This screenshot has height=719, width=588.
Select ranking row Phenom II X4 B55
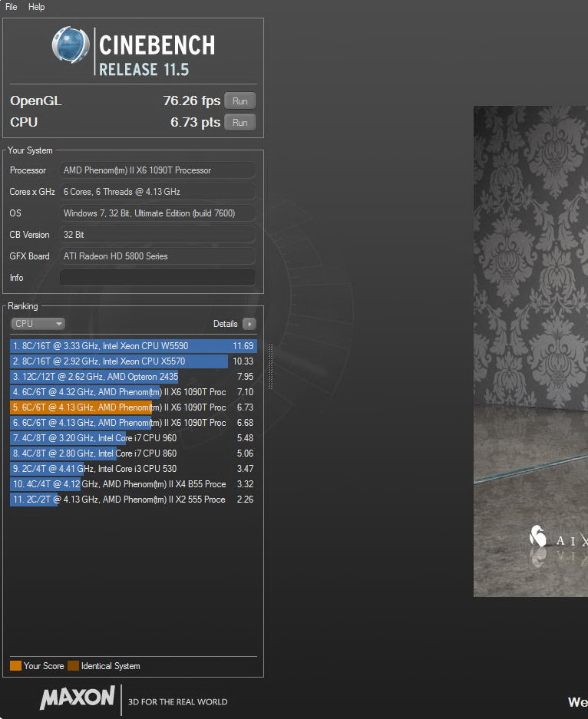(x=133, y=484)
